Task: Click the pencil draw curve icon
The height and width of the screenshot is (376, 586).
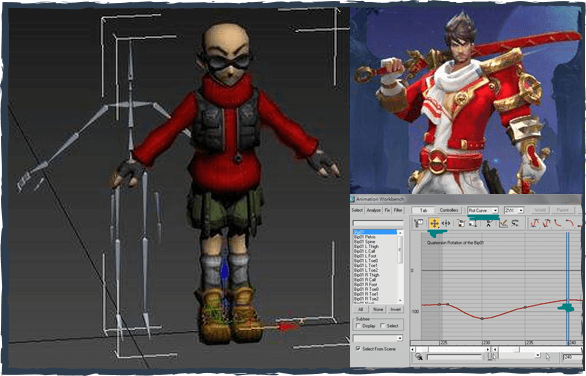Action: click(x=503, y=224)
